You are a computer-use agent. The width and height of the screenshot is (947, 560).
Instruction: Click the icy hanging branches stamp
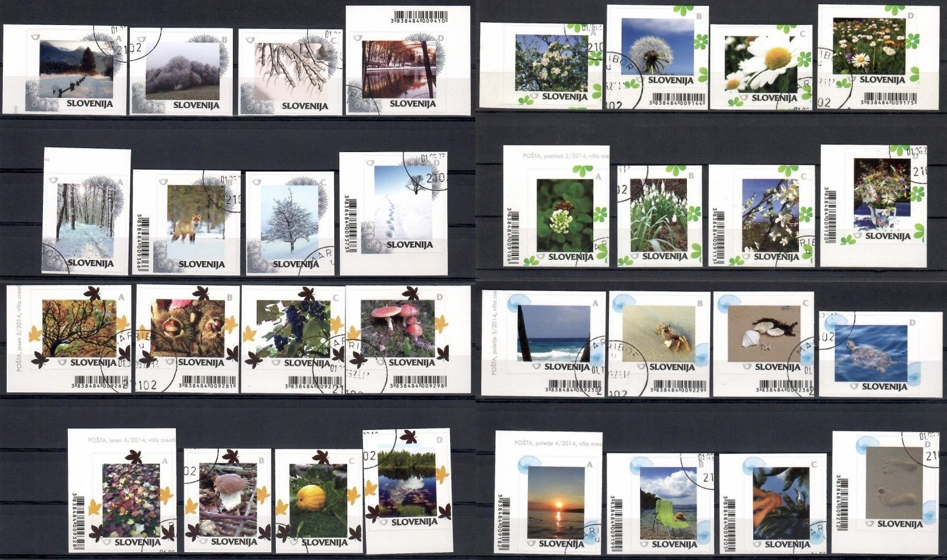point(290,72)
